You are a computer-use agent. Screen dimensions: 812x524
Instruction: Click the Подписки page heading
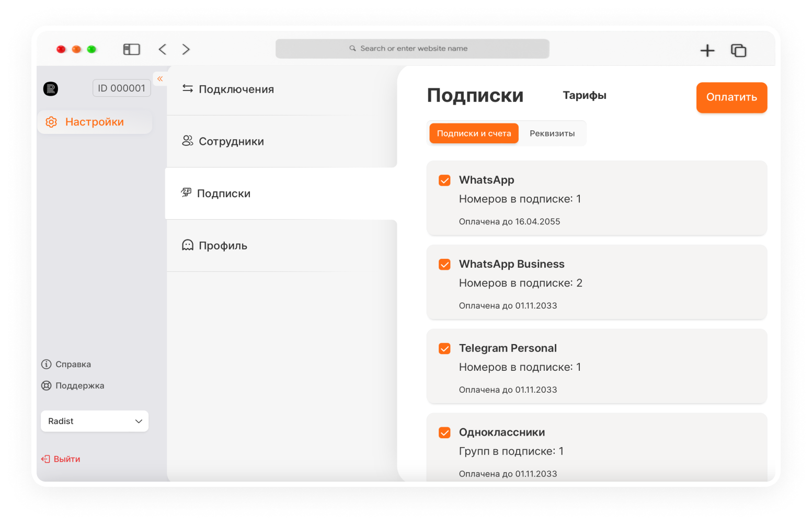click(475, 95)
